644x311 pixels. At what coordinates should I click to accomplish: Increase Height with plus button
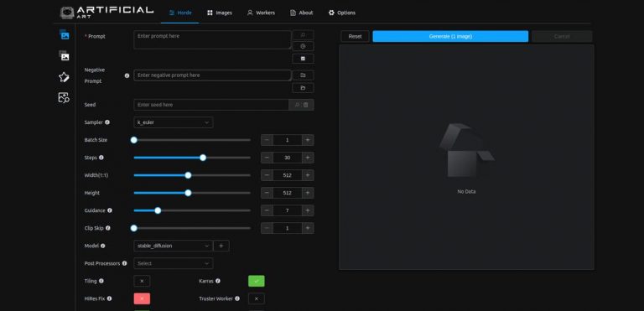click(x=308, y=193)
